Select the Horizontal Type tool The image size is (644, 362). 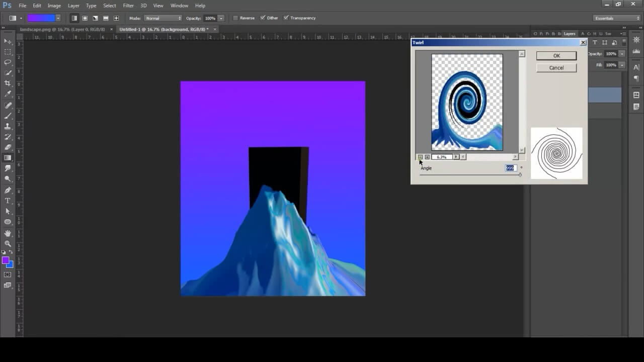point(8,201)
